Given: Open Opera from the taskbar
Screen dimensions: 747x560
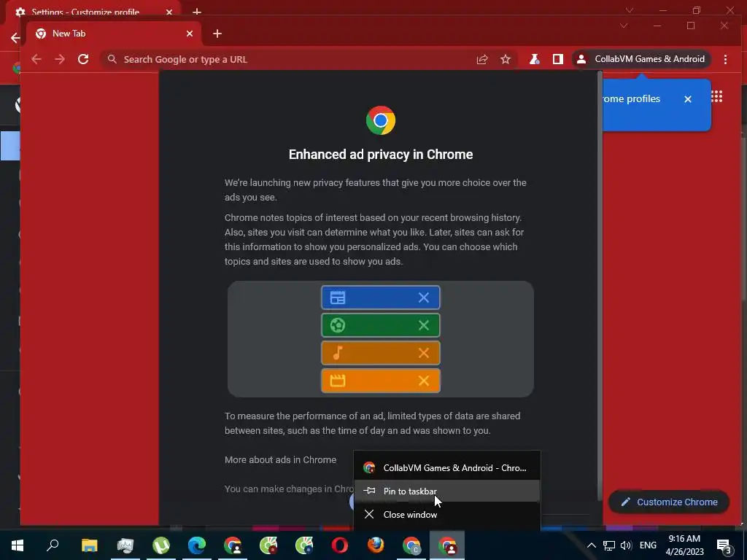Looking at the screenshot, I should (340, 545).
